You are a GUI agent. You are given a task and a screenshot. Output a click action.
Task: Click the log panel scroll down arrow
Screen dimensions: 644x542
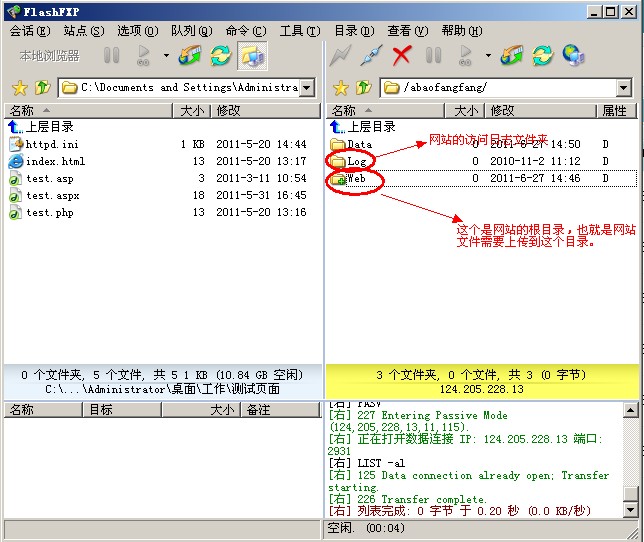point(630,510)
